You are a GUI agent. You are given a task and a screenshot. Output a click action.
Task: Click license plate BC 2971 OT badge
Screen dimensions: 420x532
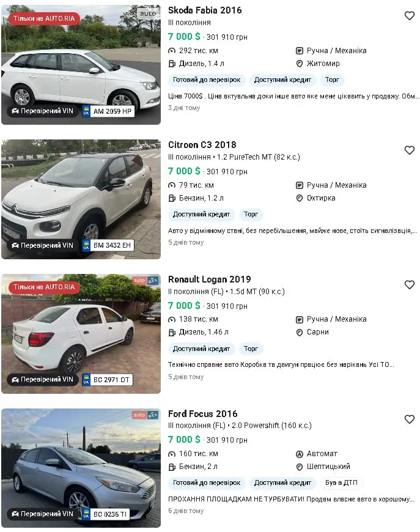pos(107,380)
